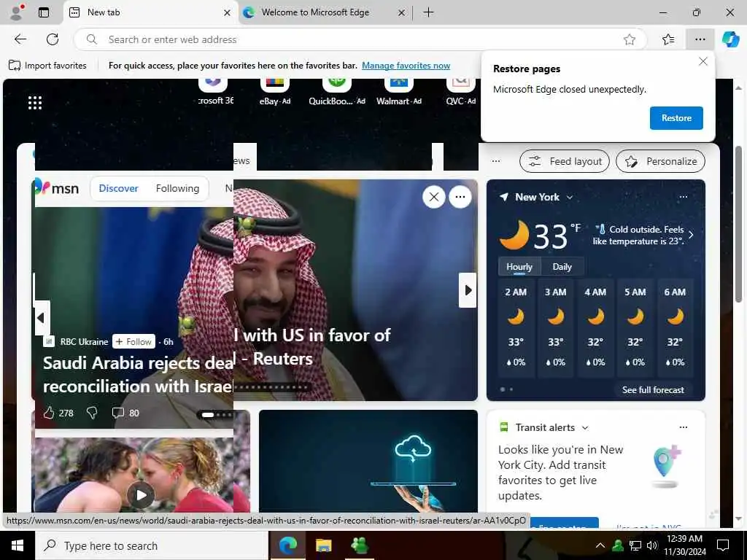Viewport: 747px width, 560px height.
Task: Go back with the back arrow
Action: click(x=20, y=39)
